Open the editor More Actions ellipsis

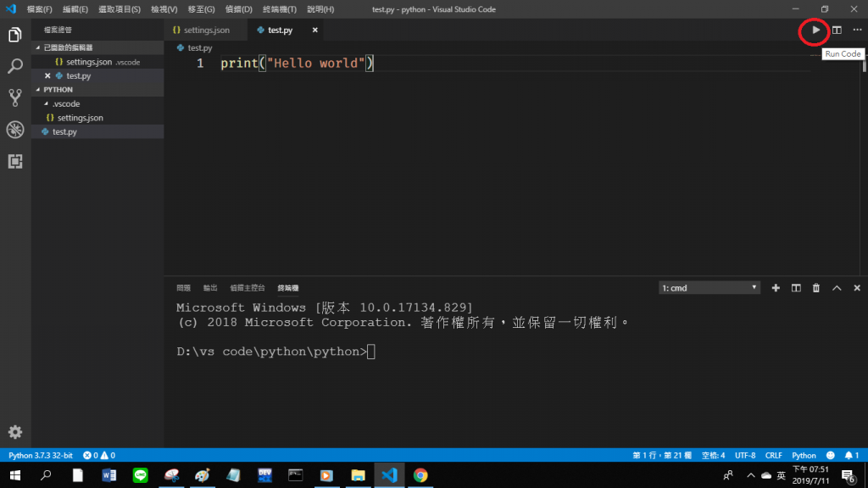click(x=857, y=30)
